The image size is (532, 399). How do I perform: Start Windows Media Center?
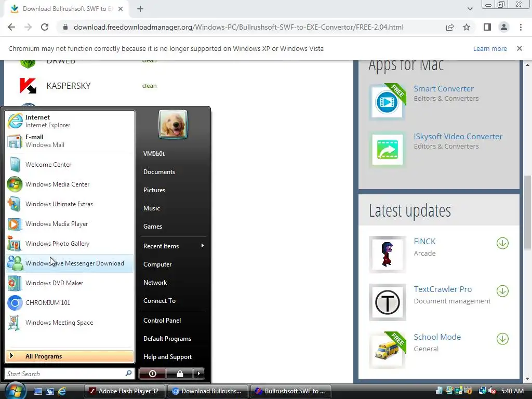[70, 184]
